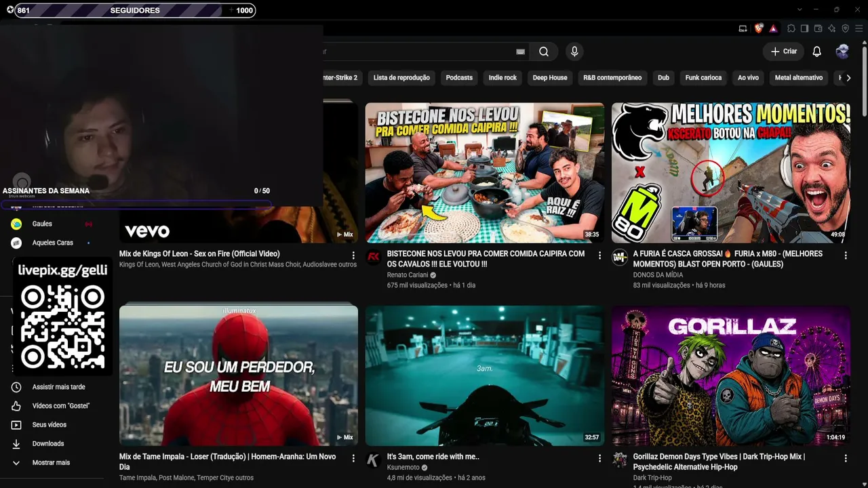
Task: Click the Assistir mais tarde clock icon
Action: pos(16,387)
